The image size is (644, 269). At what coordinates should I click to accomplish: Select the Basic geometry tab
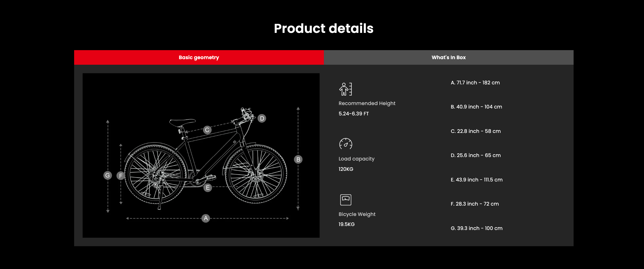[x=199, y=57]
